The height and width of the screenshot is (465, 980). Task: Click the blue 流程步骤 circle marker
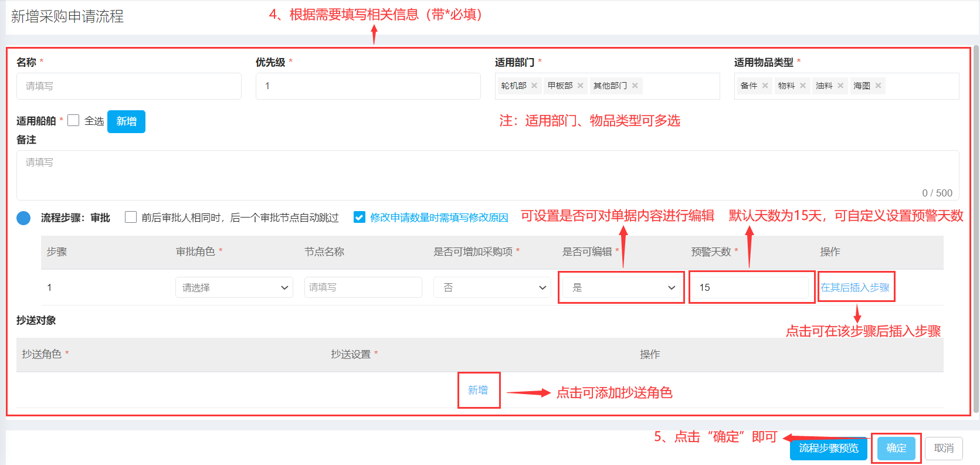click(23, 218)
